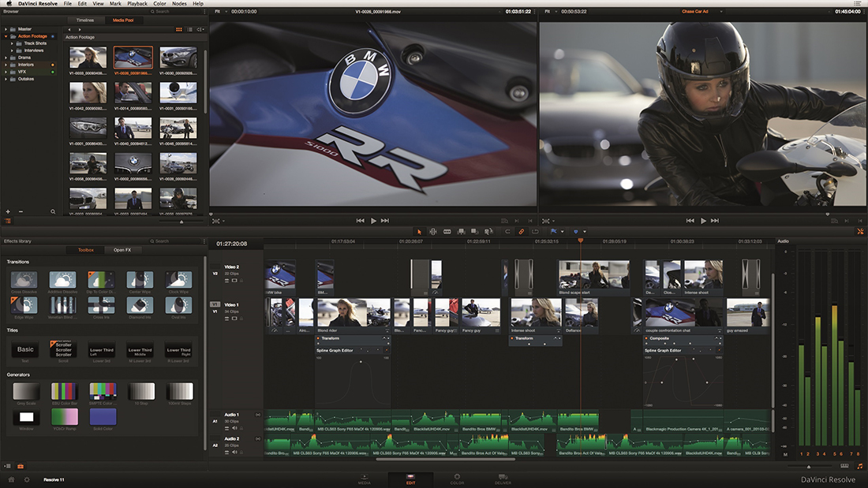Viewport: 868px width, 488px height.
Task: Select the arrow selection tool in timeline toolbar
Action: pyautogui.click(x=419, y=232)
